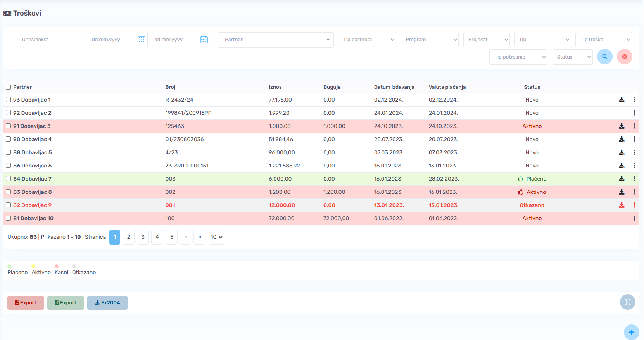Click the Unesi tekst search field

(52, 40)
